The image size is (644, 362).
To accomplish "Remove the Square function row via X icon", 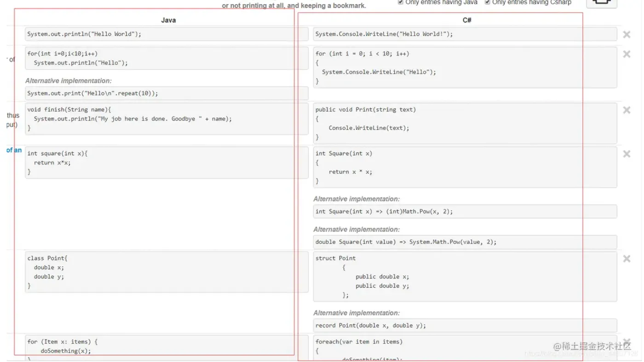I will [627, 154].
